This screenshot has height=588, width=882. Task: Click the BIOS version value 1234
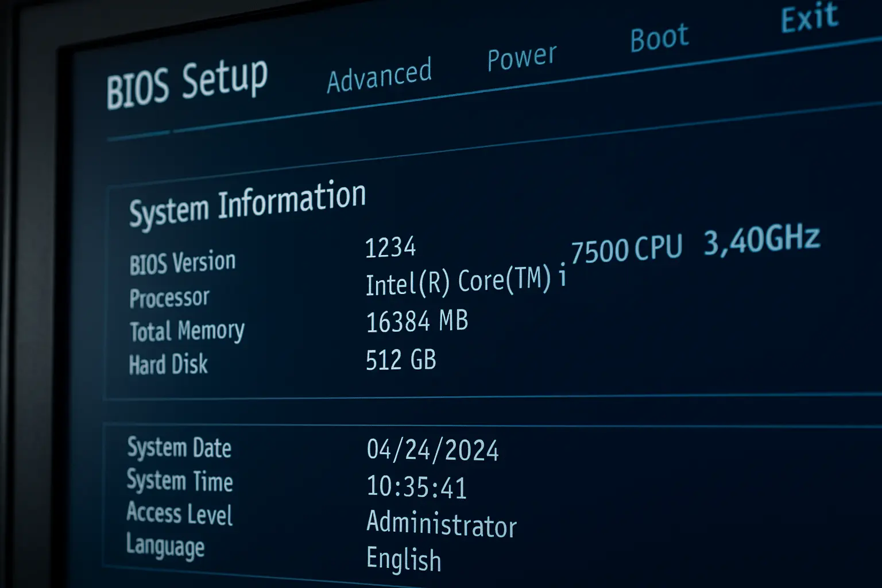click(x=390, y=247)
